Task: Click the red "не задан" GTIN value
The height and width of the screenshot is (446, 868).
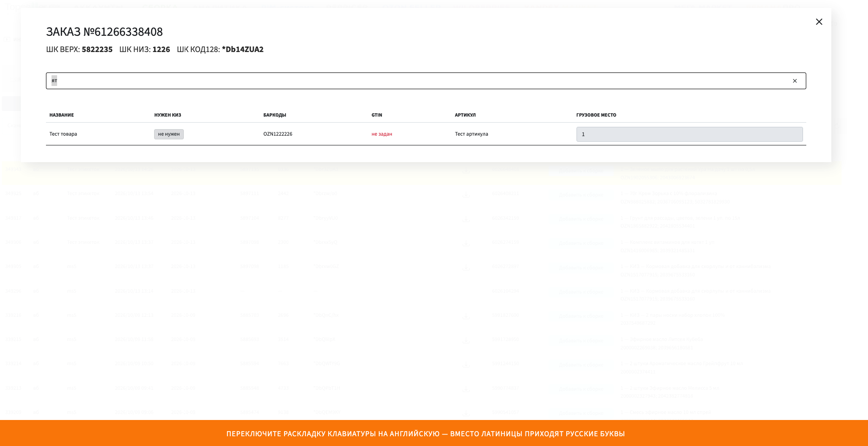Action: pyautogui.click(x=382, y=134)
